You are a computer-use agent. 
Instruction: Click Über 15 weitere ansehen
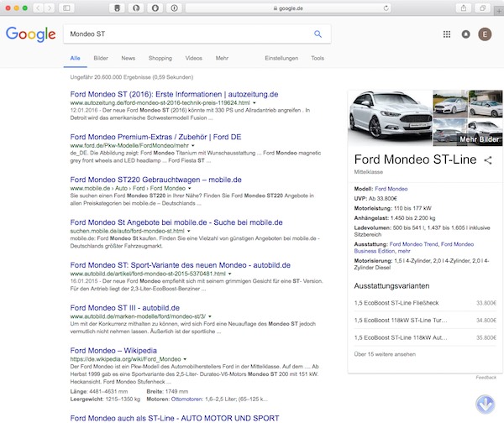[x=385, y=354]
